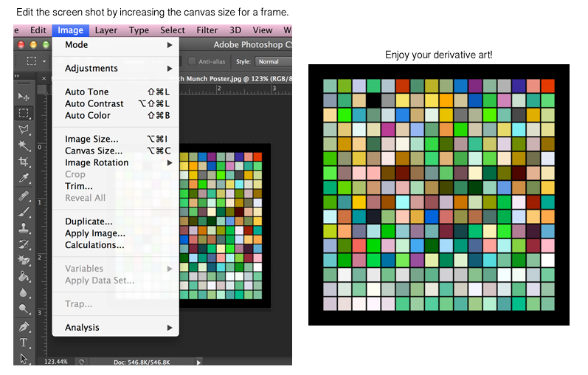The width and height of the screenshot is (588, 375).
Task: Select the Pen tool
Action: click(24, 326)
